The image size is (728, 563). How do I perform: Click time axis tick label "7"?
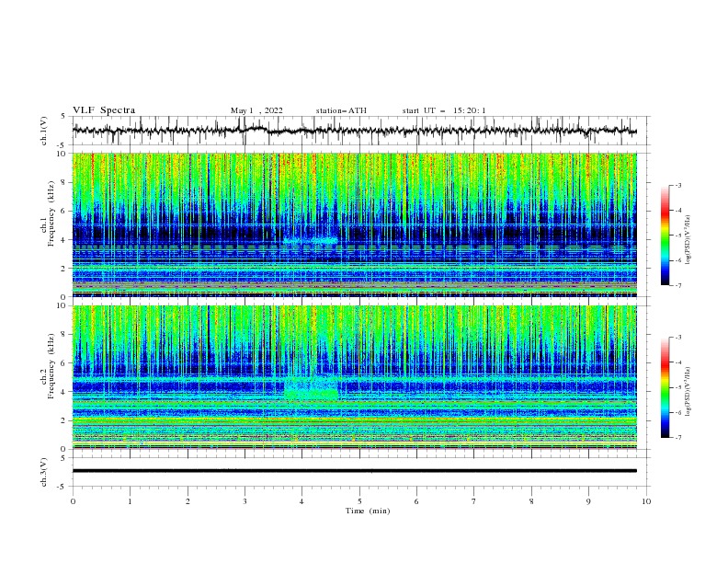click(x=474, y=501)
